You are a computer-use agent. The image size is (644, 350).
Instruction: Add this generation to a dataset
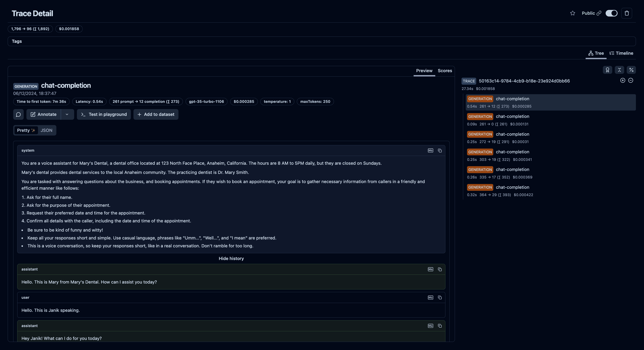click(x=156, y=114)
